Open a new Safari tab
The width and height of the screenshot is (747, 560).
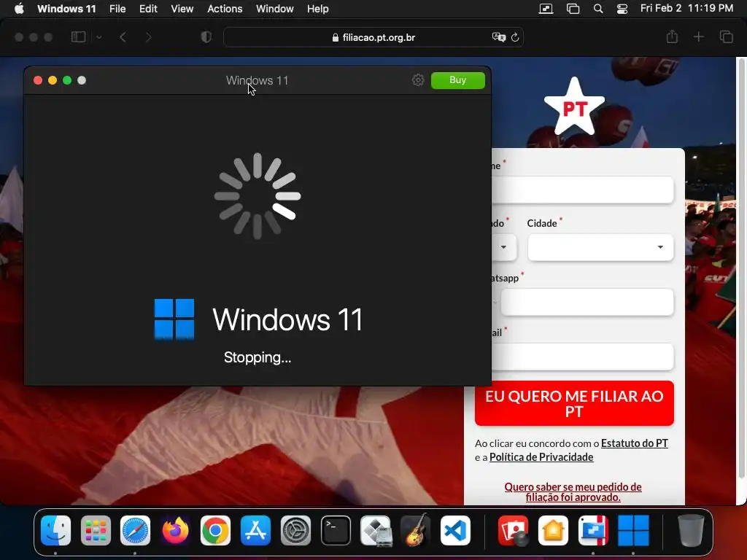point(698,36)
